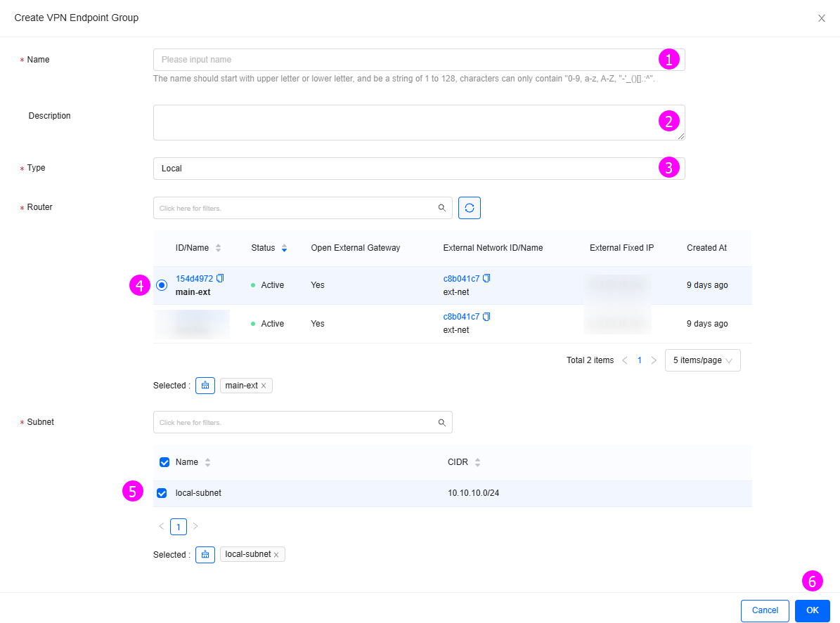Click the External Network ID/Name column header

(x=493, y=248)
